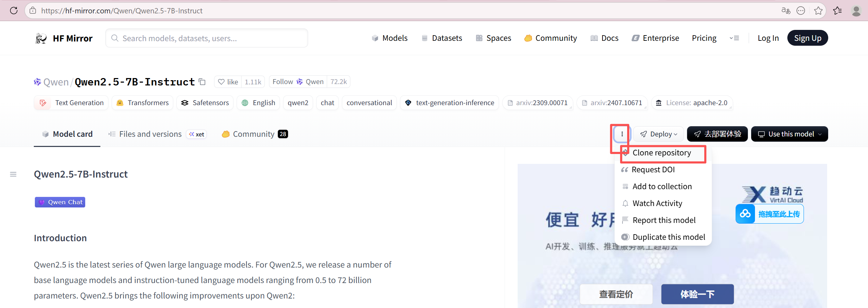Choose Clone repository from the menu
Screen dimensions: 868x308
(663, 153)
